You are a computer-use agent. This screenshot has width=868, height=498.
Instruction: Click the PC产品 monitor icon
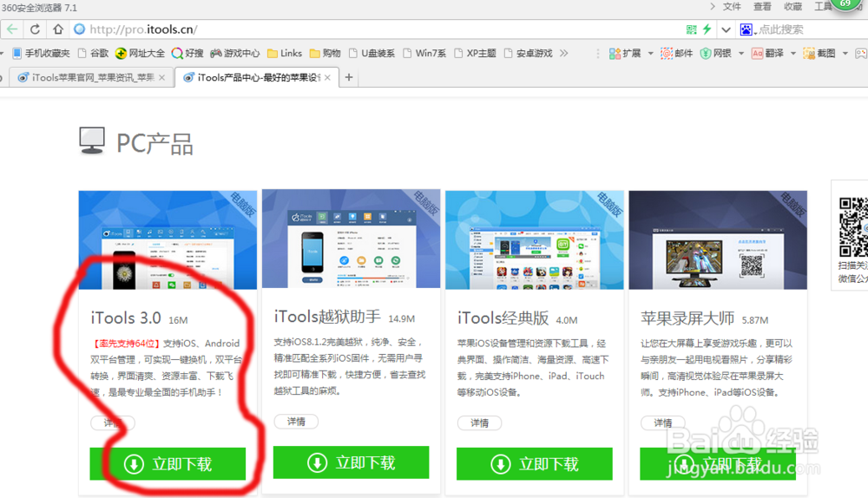pyautogui.click(x=92, y=141)
